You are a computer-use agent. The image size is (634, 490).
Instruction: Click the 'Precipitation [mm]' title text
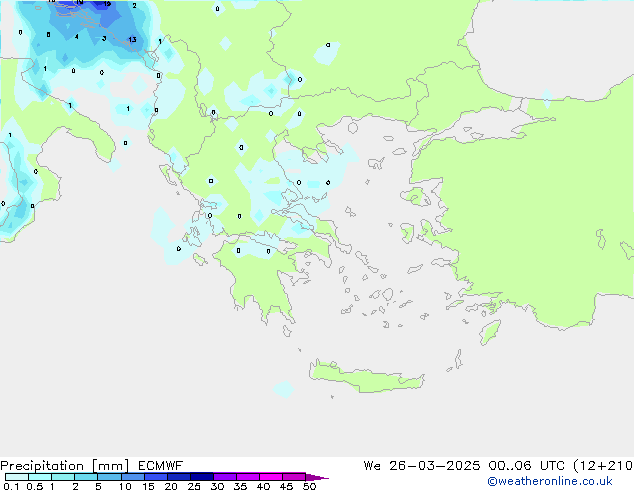tap(64, 466)
